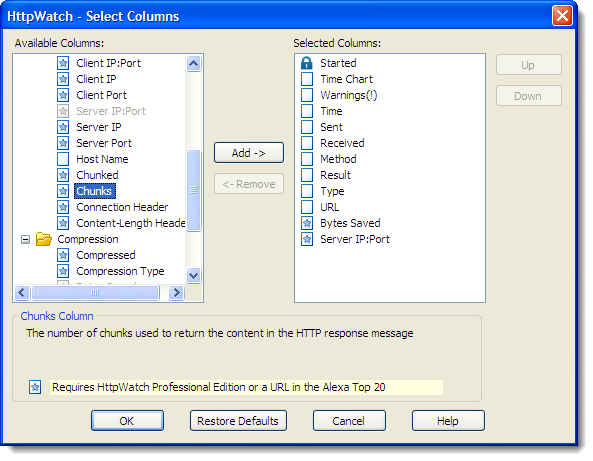Click the vertical scrollbar thumb in Available Columns
The height and width of the screenshot is (461, 593).
(193, 190)
